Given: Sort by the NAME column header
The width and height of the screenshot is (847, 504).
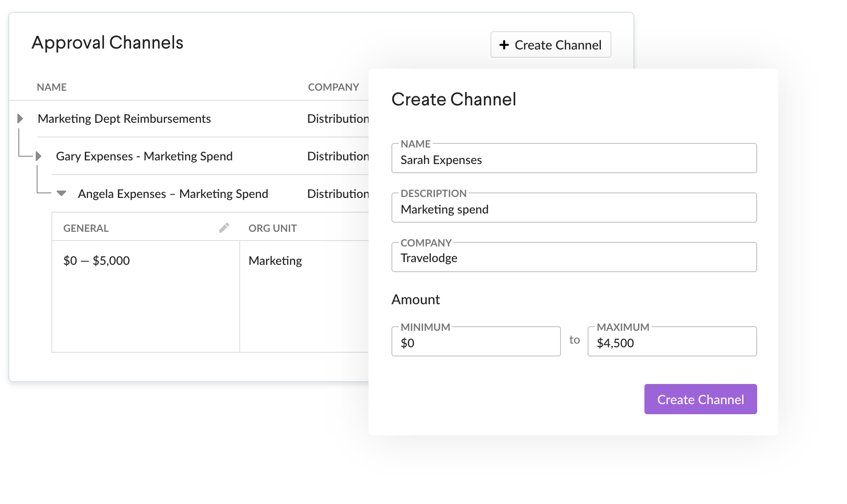Looking at the screenshot, I should click(x=52, y=87).
